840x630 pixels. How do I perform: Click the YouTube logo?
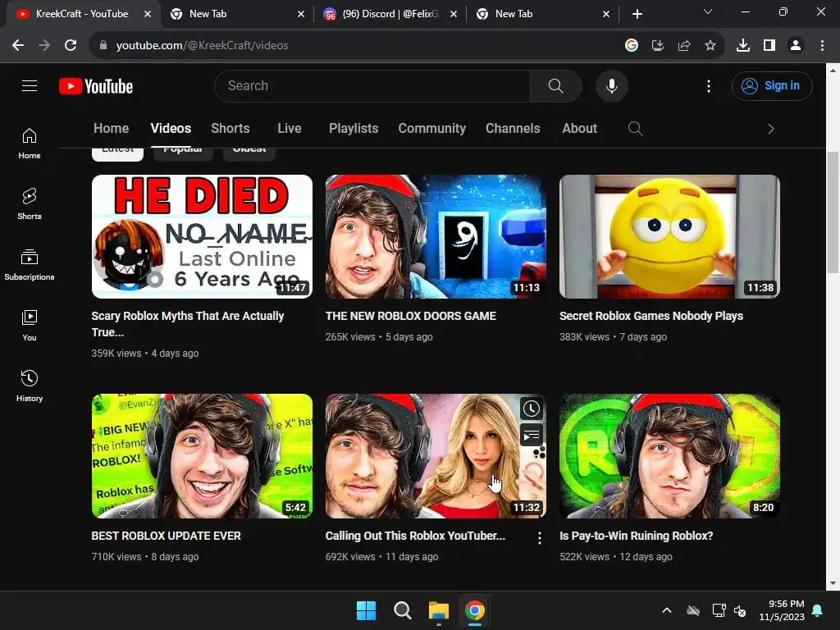click(x=96, y=86)
